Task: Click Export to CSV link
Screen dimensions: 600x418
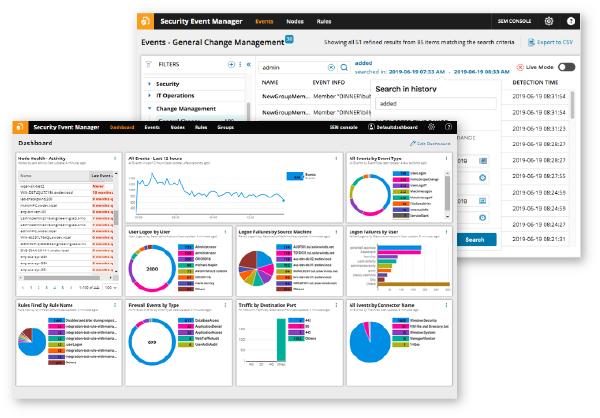Action: (x=550, y=42)
